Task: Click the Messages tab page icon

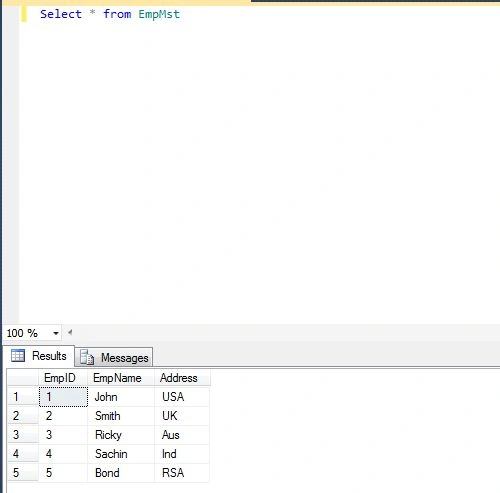Action: pyautogui.click(x=87, y=357)
